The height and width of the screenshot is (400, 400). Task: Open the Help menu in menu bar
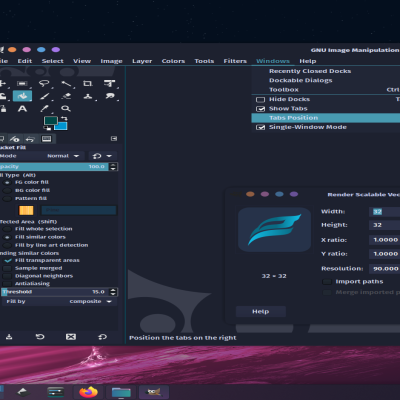(x=308, y=61)
